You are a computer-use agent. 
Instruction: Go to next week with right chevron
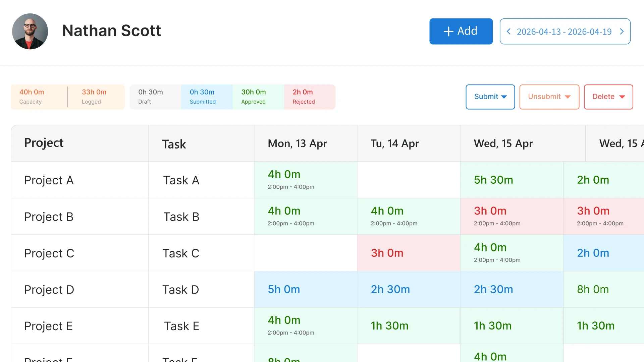point(622,32)
